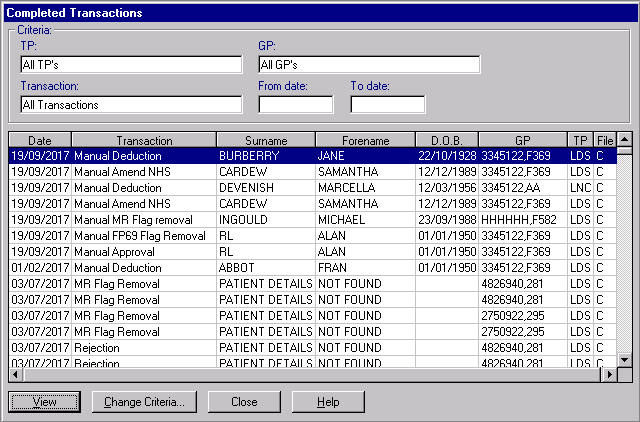Click the D.O.B. column header
Image resolution: width=640 pixels, height=422 pixels.
(x=447, y=141)
